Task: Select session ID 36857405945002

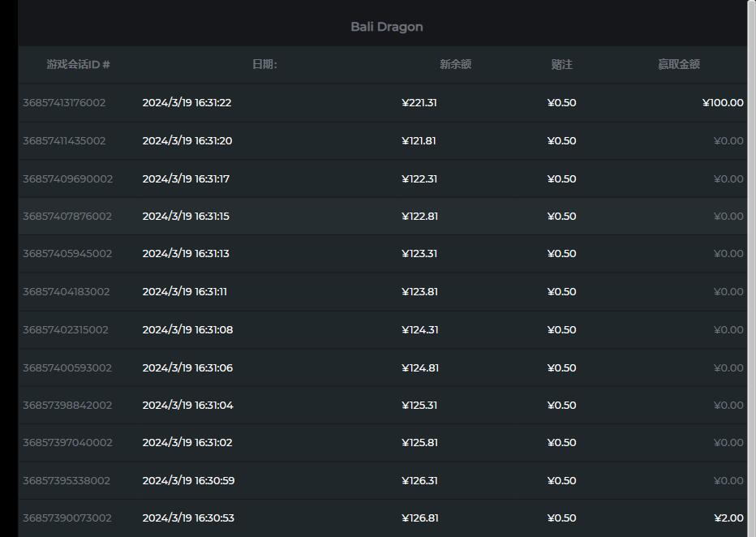Action: click(x=67, y=254)
